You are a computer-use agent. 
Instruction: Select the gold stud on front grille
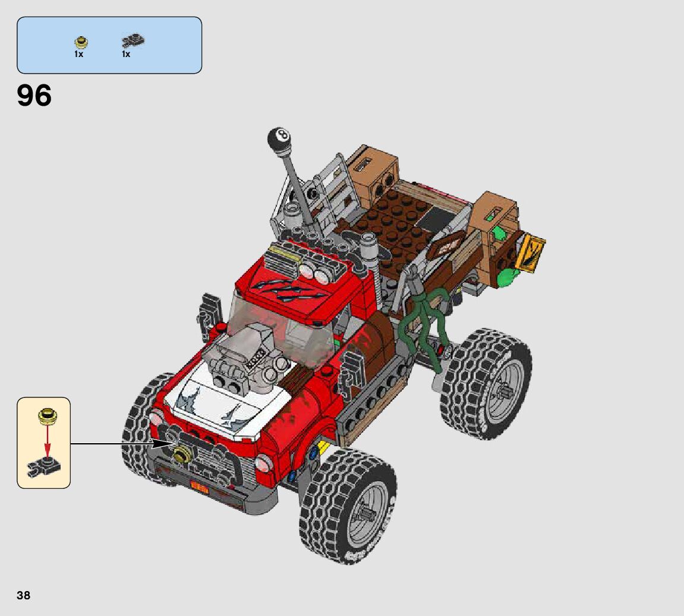[x=180, y=456]
